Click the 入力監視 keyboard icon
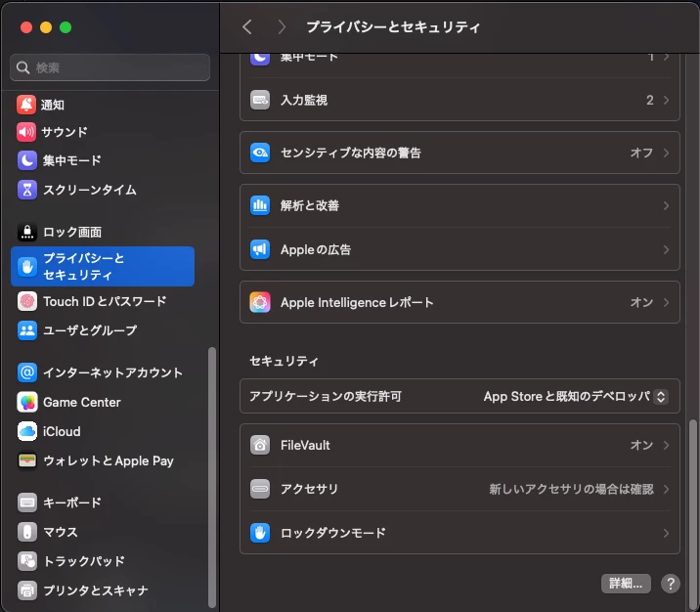700x612 pixels. pos(260,100)
